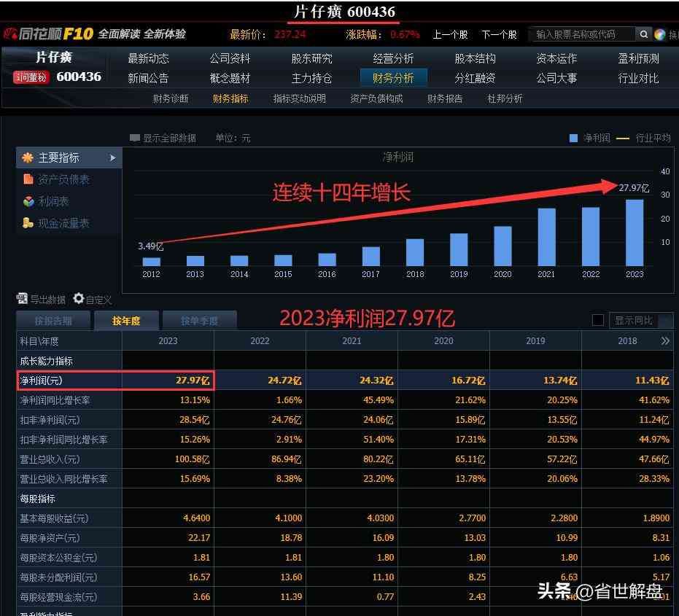Viewport: 679px width, 616px height.
Task: Open the 利润表 sidebar item
Action: click(x=53, y=201)
